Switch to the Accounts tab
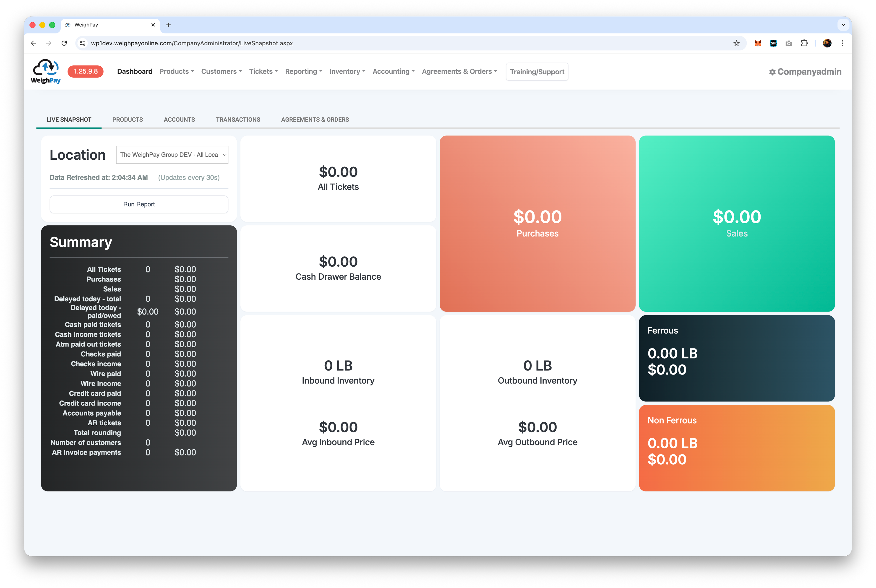This screenshot has height=588, width=876. (x=179, y=120)
